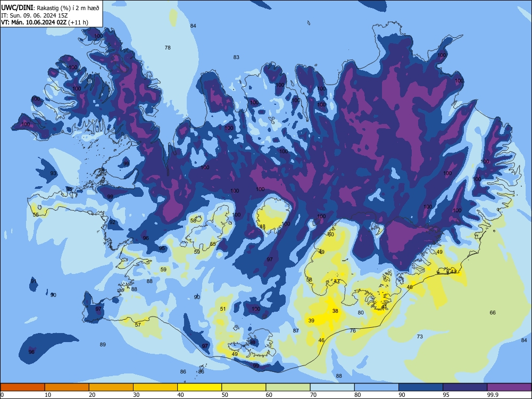Click the legend tick label 90
Viewport: 532px width, 399px height.
[402, 395]
